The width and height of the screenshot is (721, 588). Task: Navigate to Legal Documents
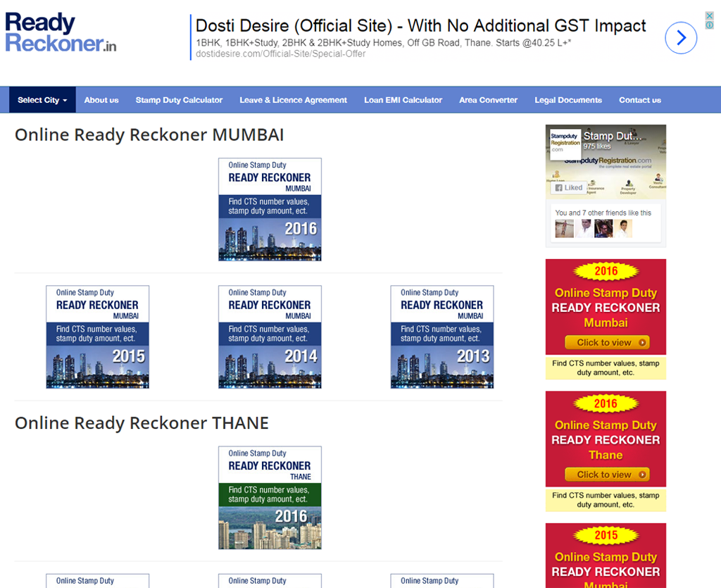(568, 100)
